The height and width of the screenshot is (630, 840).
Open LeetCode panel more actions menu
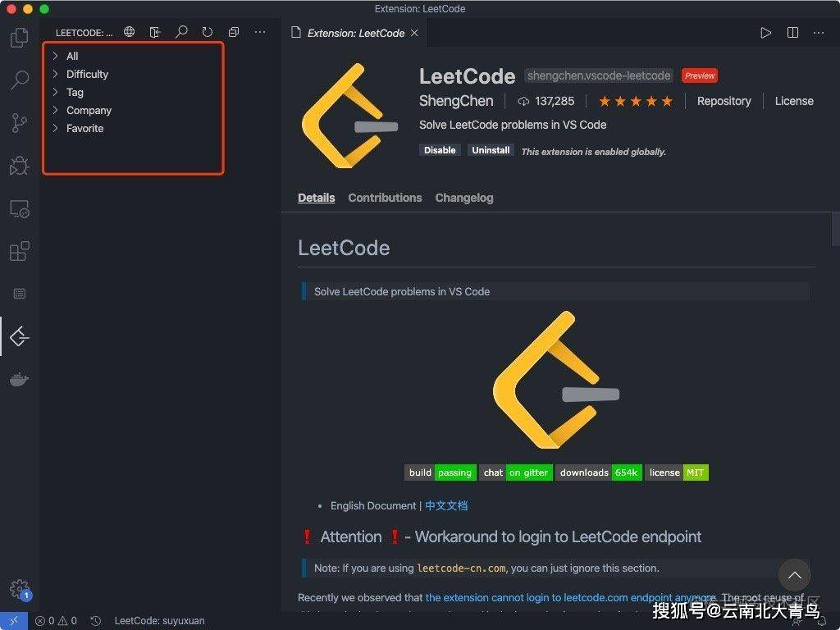coord(260,32)
